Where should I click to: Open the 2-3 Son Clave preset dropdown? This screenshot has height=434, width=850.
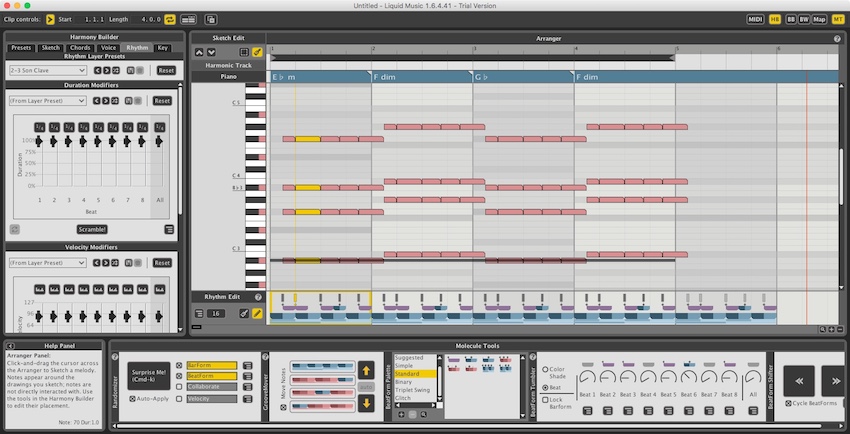pyautogui.click(x=48, y=70)
